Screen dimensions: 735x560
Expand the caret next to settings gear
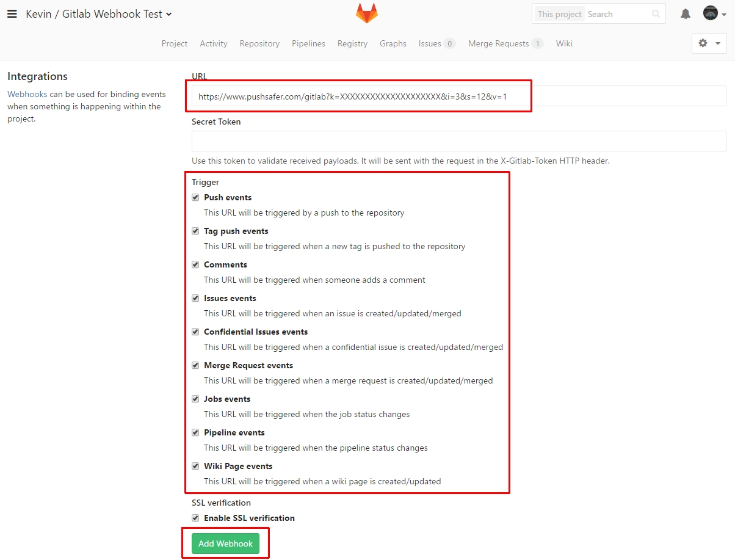point(717,43)
